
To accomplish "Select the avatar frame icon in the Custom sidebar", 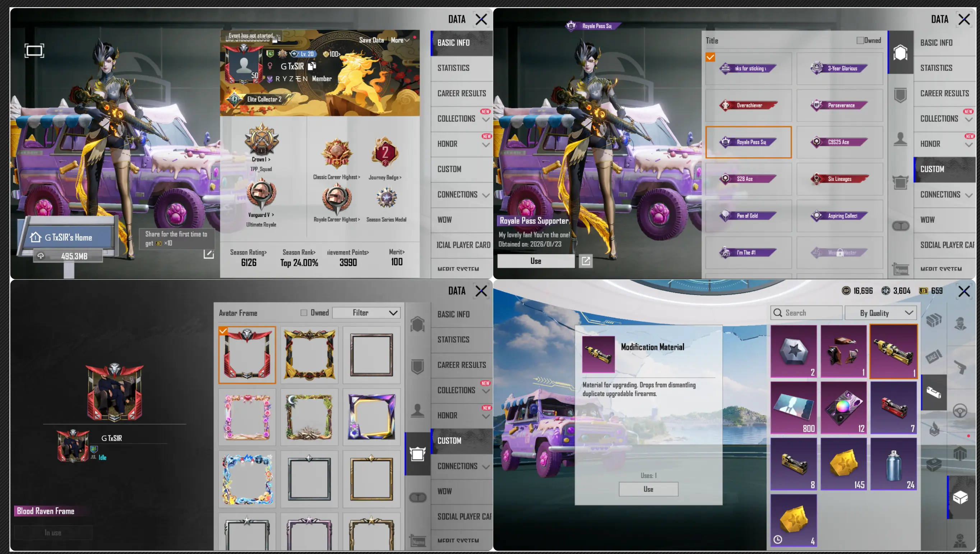I will pyautogui.click(x=417, y=453).
